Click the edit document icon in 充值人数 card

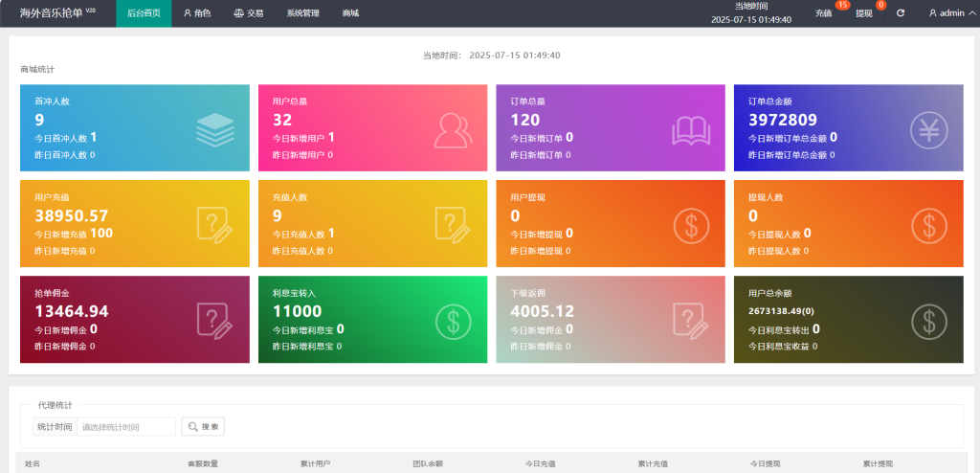(x=453, y=225)
